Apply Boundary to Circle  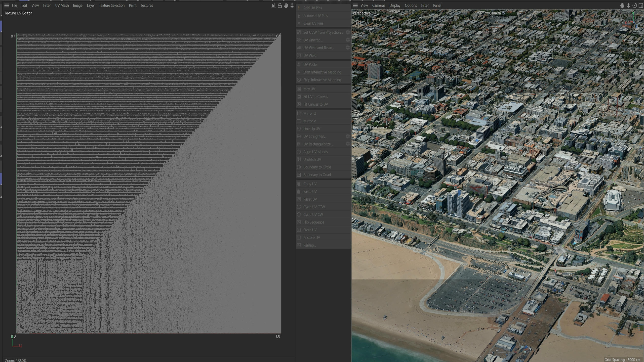323,167
